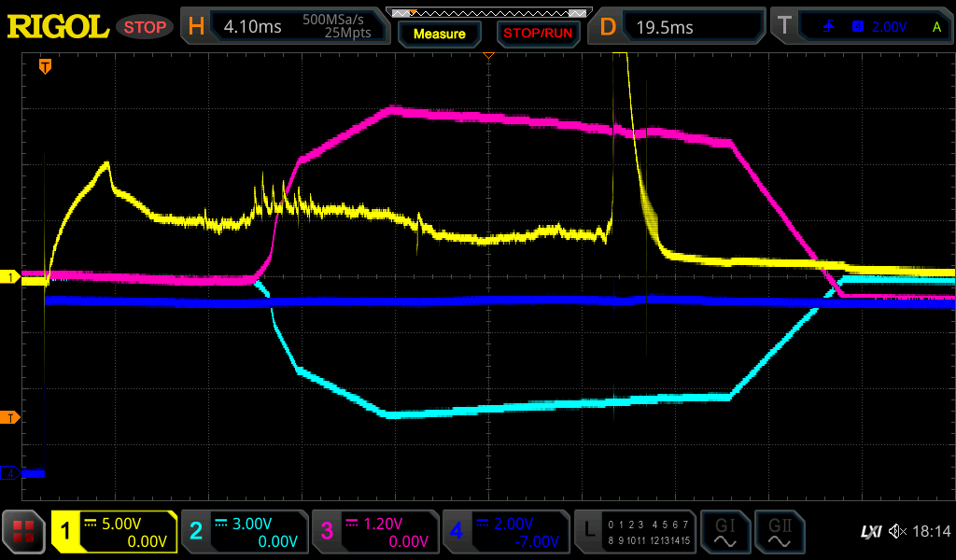The height and width of the screenshot is (560, 956).
Task: Toggle channel 2 cyan 3.00V label
Action: click(x=244, y=532)
